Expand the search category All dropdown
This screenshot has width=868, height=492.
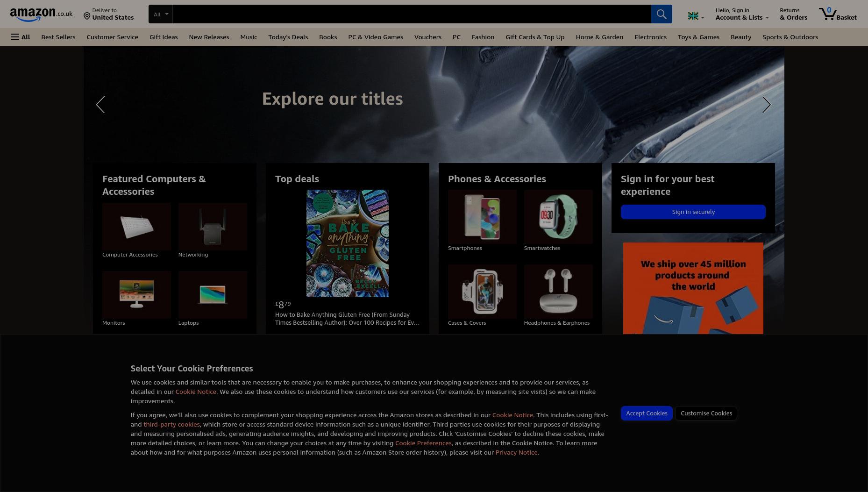point(161,14)
